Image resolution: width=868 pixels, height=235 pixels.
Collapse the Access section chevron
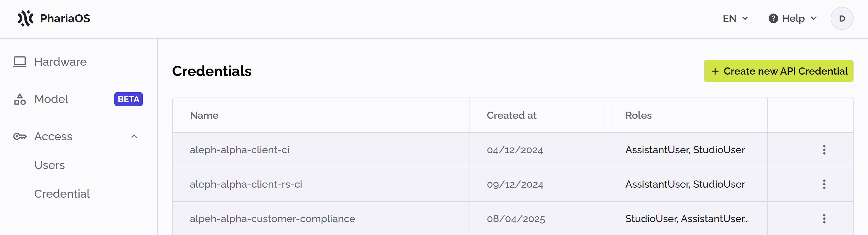(x=134, y=136)
